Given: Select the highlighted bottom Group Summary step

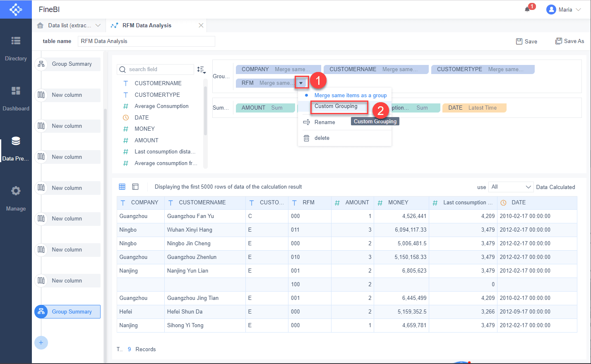Looking at the screenshot, I should pyautogui.click(x=68, y=312).
